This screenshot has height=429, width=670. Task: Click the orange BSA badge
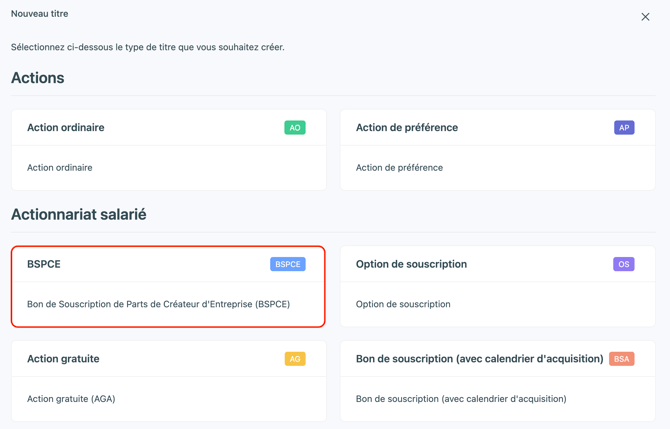click(621, 359)
